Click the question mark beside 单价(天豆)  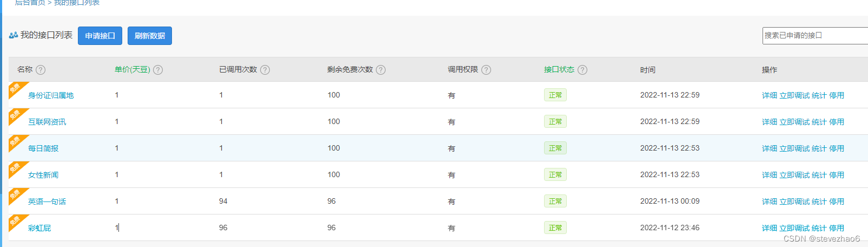coord(158,70)
